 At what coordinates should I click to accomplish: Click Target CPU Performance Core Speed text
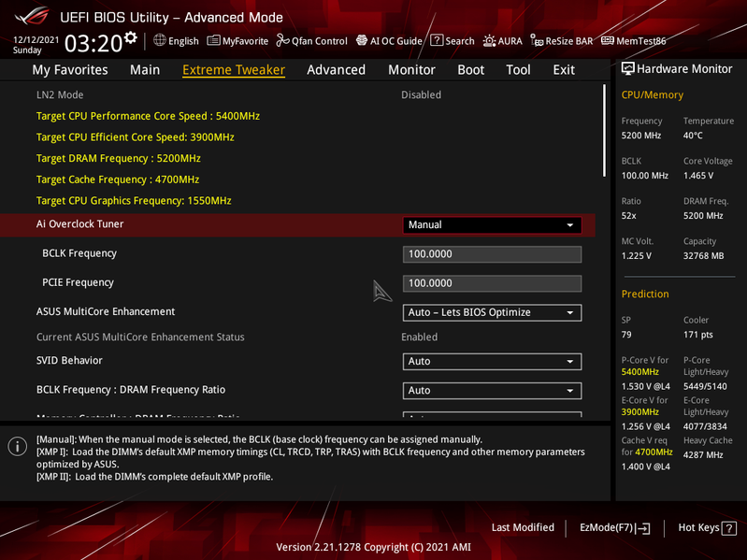click(148, 116)
